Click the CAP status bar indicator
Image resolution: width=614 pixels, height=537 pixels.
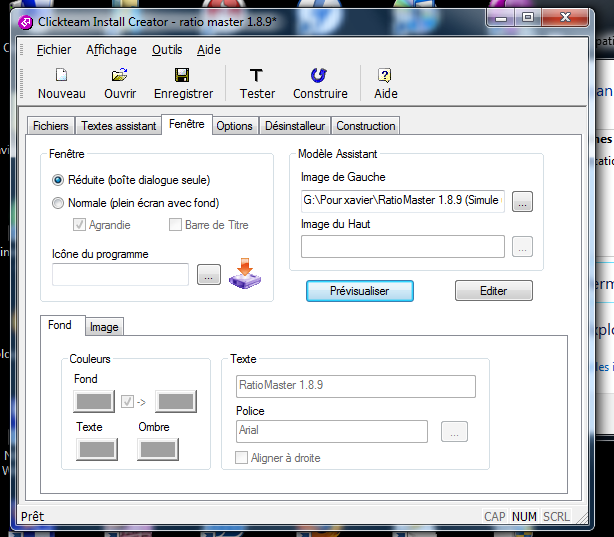495,517
